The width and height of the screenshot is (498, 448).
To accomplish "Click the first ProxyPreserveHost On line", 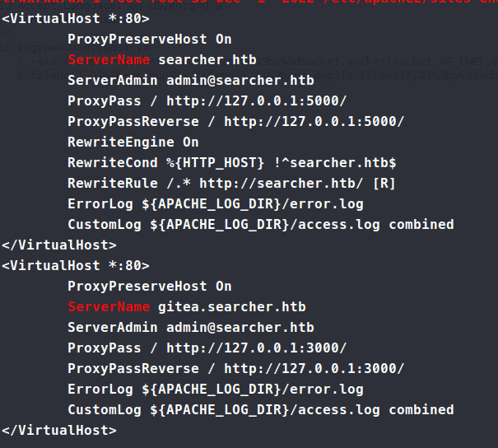I will (x=149, y=39).
